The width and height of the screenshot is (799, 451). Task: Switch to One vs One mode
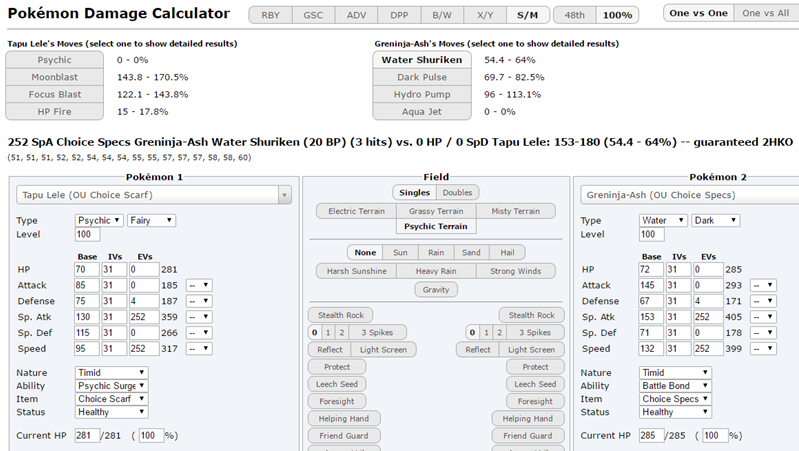tap(699, 13)
